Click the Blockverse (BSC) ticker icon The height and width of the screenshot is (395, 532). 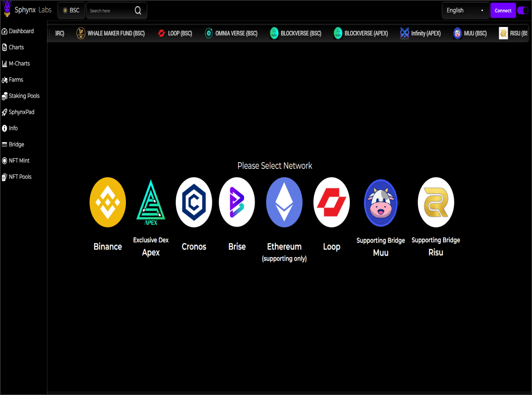(274, 33)
